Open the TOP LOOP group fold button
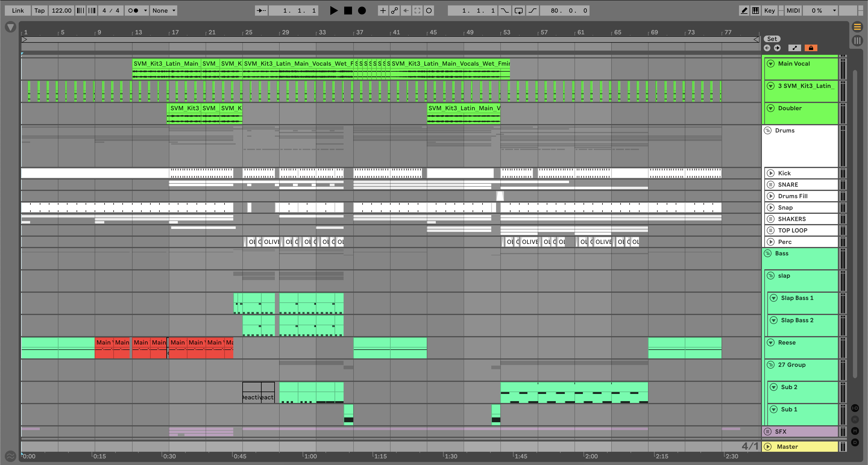Viewport: 868px width, 465px height. click(x=771, y=230)
